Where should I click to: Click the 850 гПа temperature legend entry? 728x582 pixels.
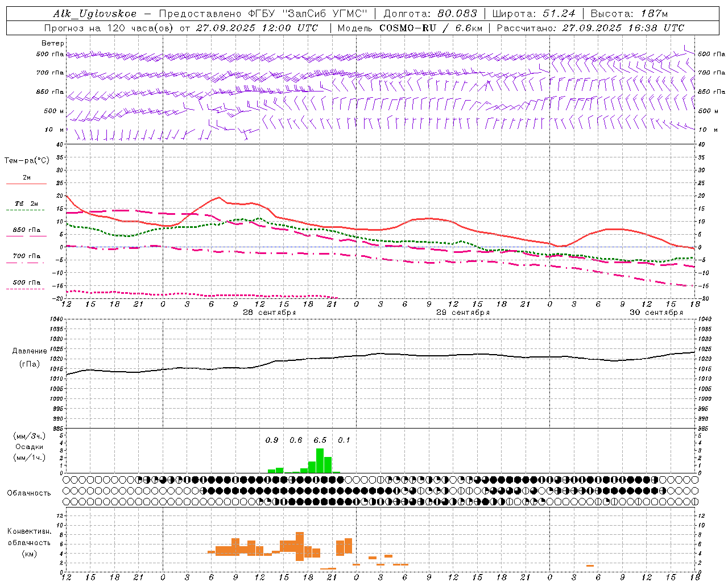click(26, 230)
